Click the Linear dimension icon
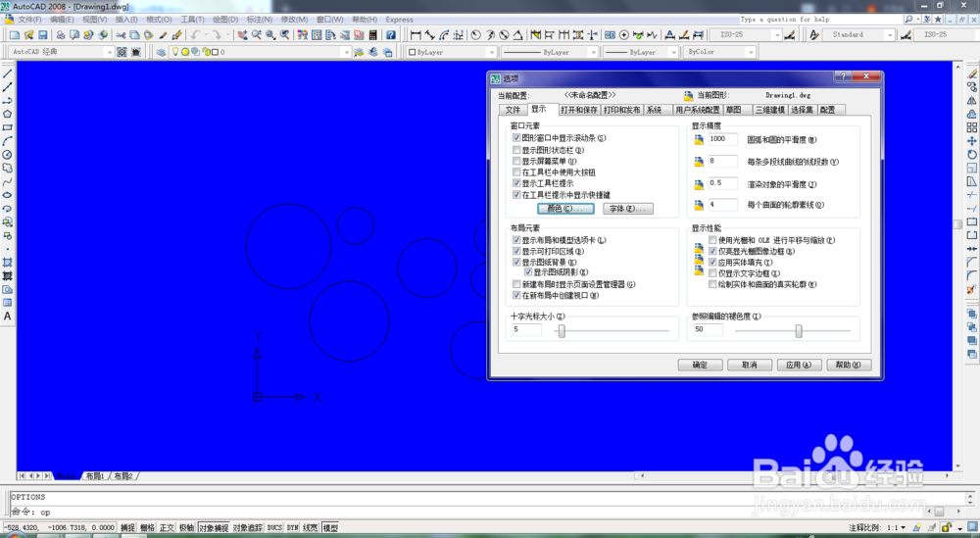The image size is (980, 538). click(x=416, y=35)
